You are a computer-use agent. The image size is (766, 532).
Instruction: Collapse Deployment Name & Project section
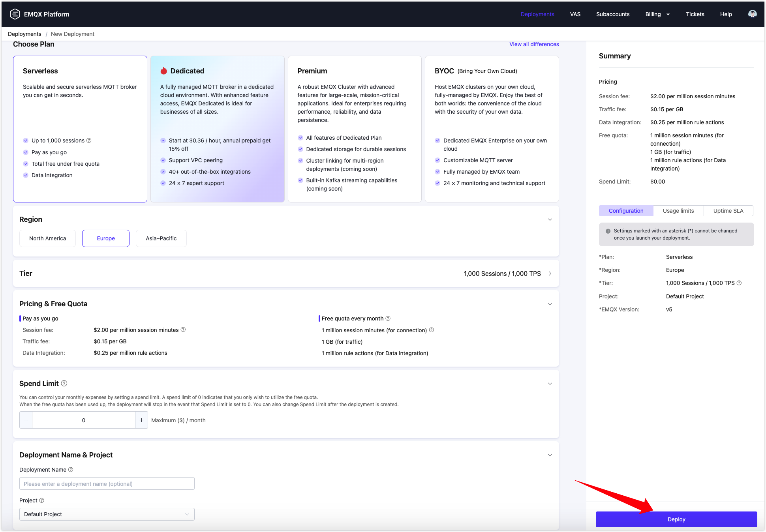[x=550, y=455]
